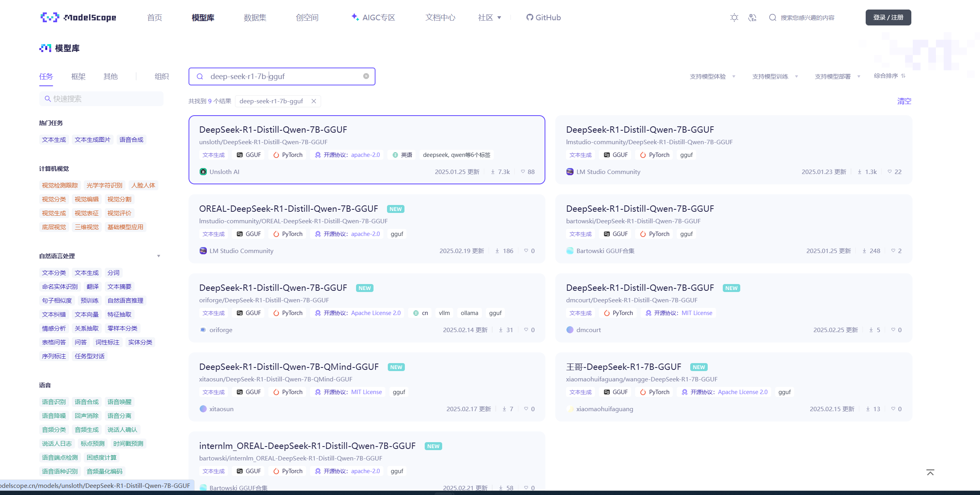Click the oriforge avatar icon

[203, 330]
